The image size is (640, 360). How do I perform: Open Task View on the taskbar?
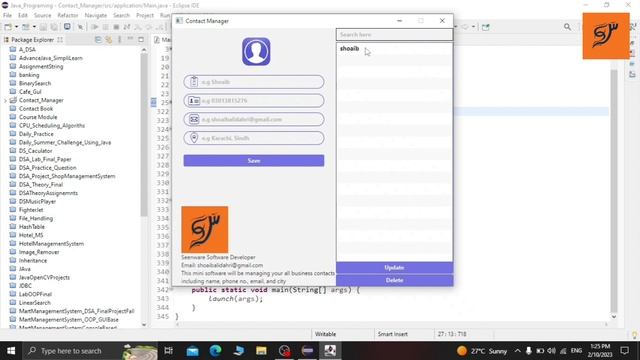[168, 351]
